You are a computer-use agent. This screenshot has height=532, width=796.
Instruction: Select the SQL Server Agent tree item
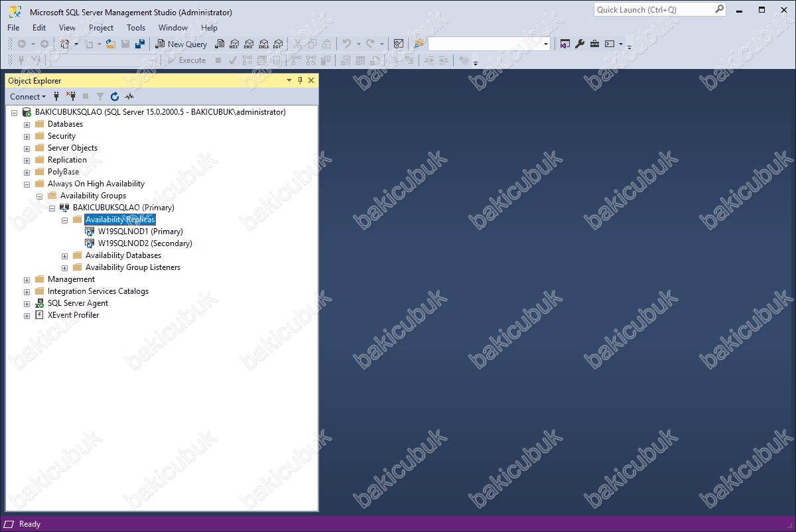point(78,303)
